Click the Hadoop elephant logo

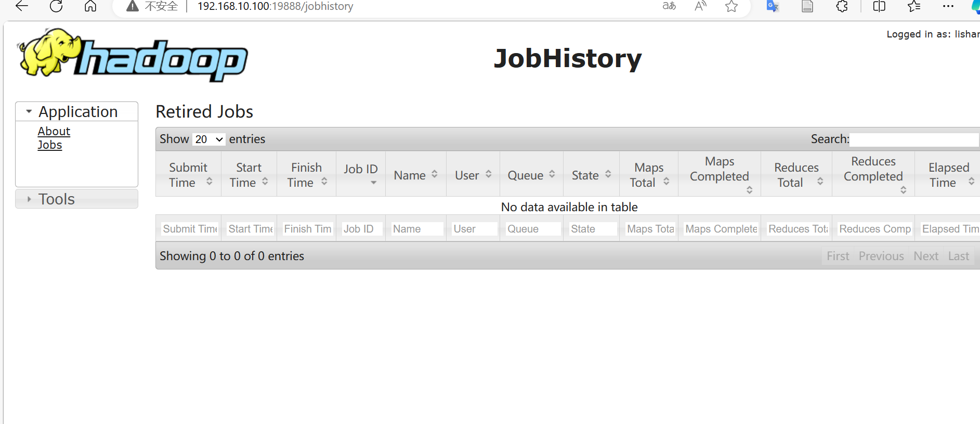(133, 55)
